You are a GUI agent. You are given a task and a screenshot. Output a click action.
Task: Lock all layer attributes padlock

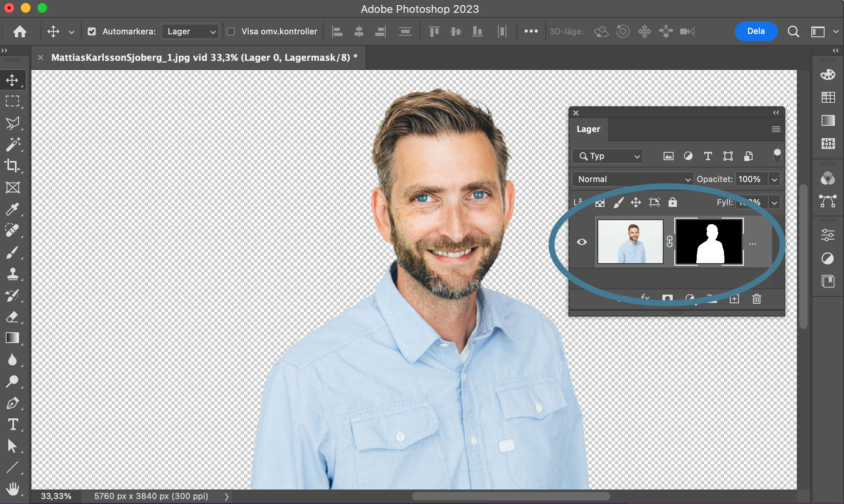(x=673, y=202)
